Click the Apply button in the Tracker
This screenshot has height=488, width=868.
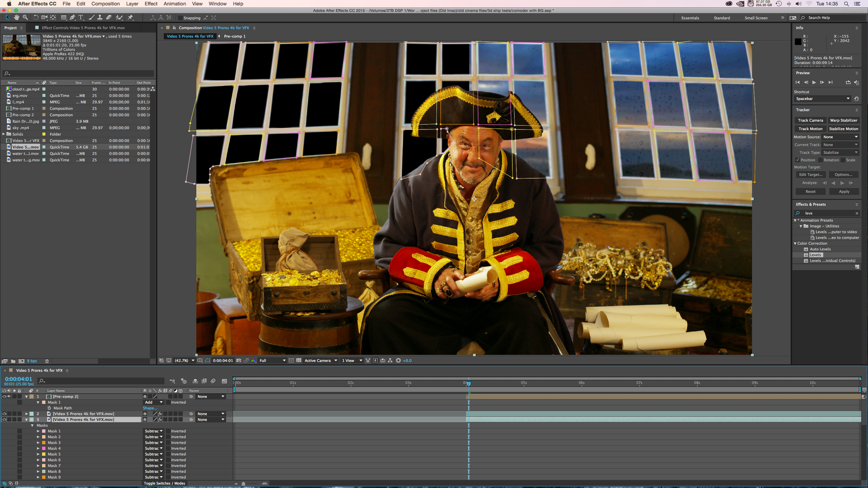[844, 191]
